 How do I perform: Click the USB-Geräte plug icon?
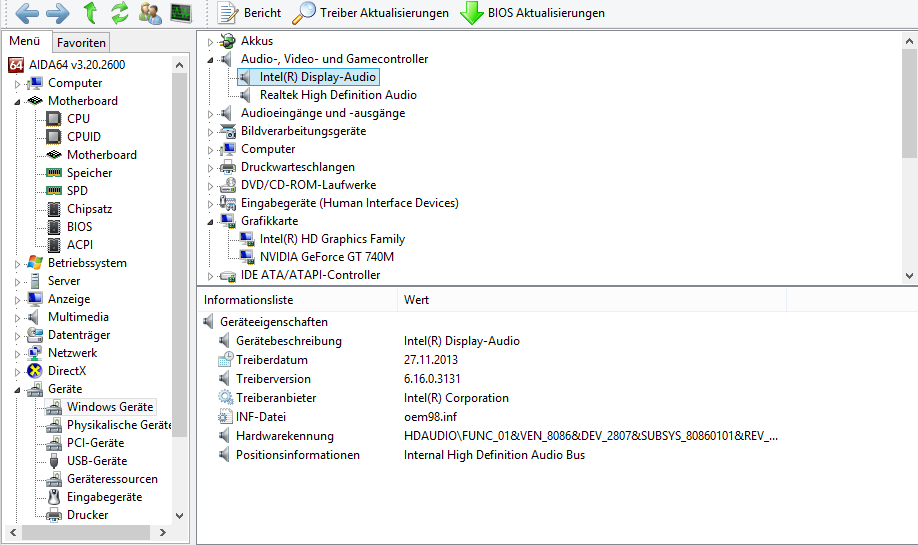tap(54, 461)
